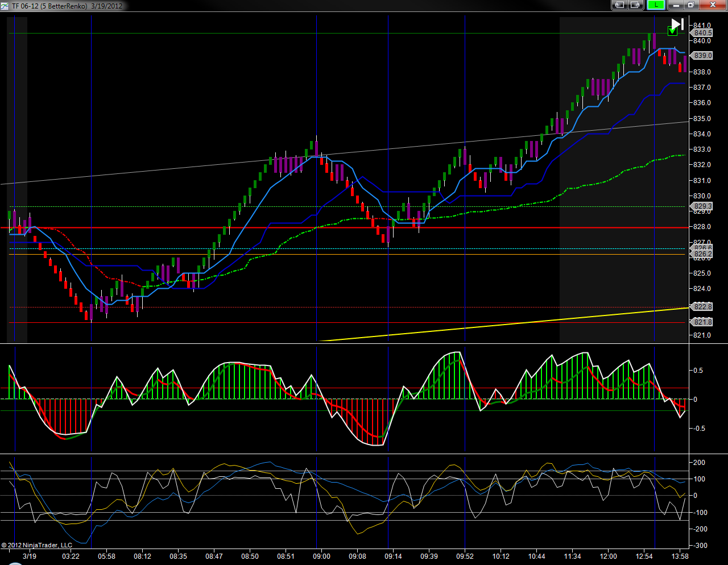Click the 835.0 price axis label
The width and height of the screenshot is (728, 565).
pos(702,119)
